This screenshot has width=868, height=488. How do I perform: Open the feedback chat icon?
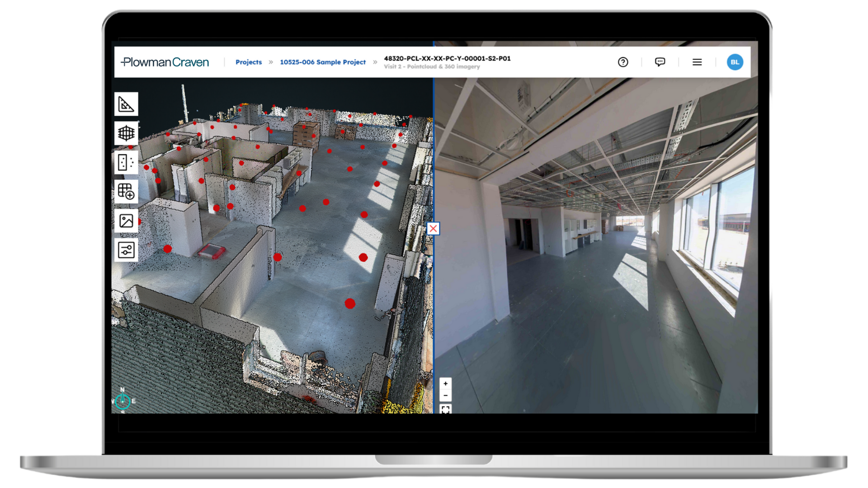(660, 62)
